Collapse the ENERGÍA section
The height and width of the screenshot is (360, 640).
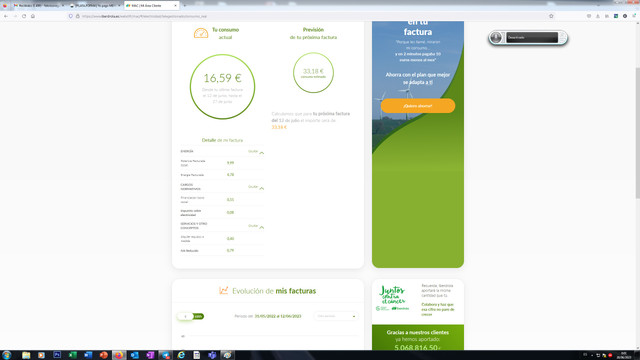[256, 152]
